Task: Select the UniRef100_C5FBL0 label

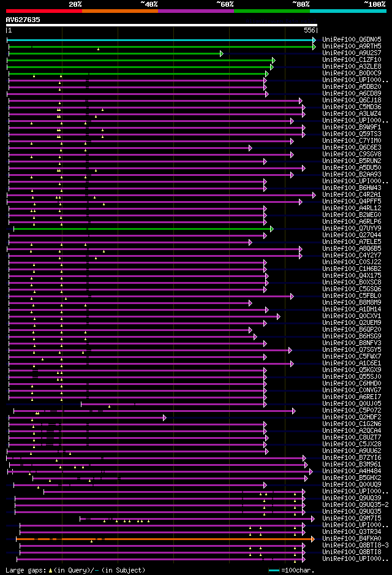Action: pos(352,295)
